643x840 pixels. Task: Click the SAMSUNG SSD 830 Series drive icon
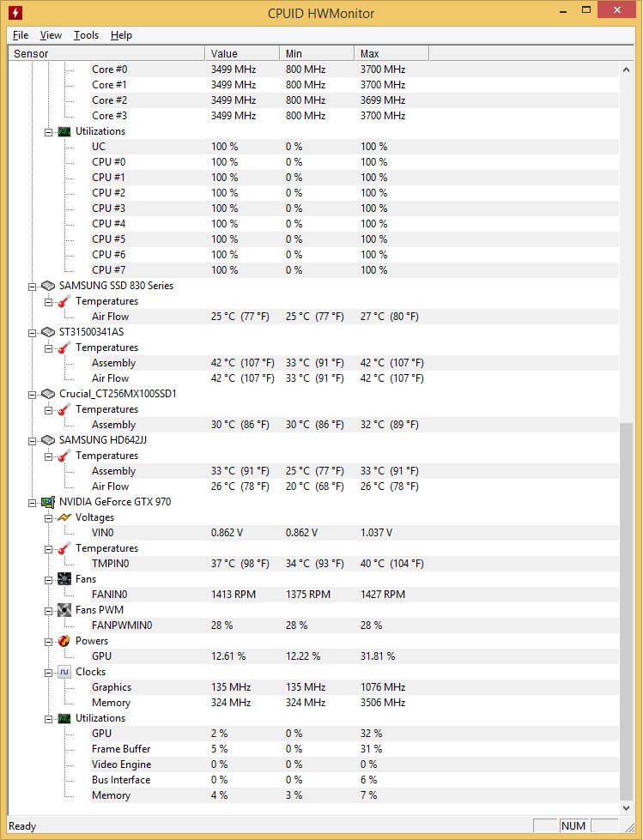[x=48, y=286]
